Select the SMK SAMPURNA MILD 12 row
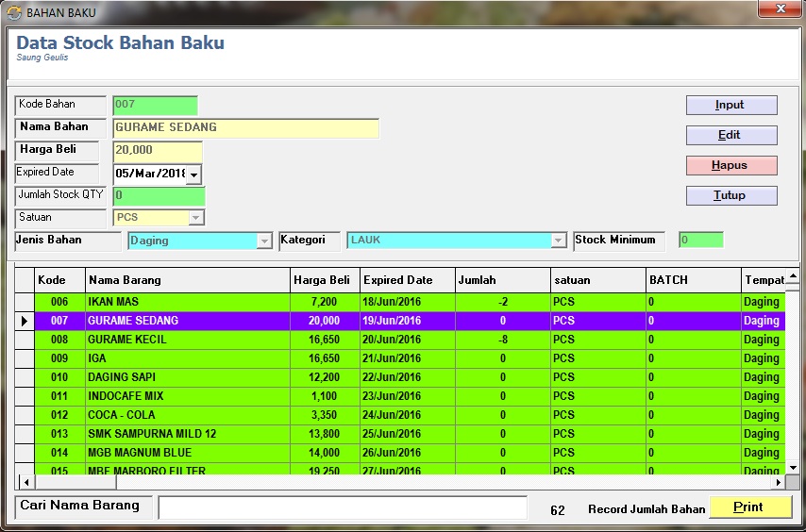 coord(410,435)
